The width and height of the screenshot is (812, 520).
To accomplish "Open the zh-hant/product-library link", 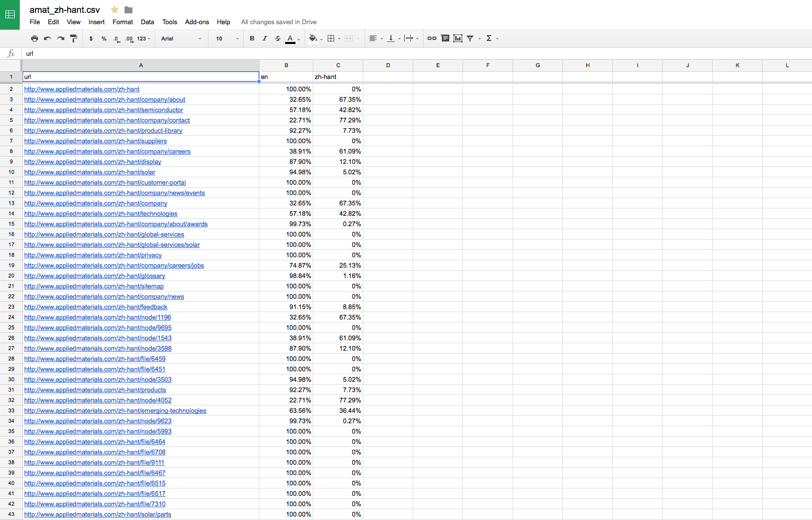I will [x=103, y=130].
